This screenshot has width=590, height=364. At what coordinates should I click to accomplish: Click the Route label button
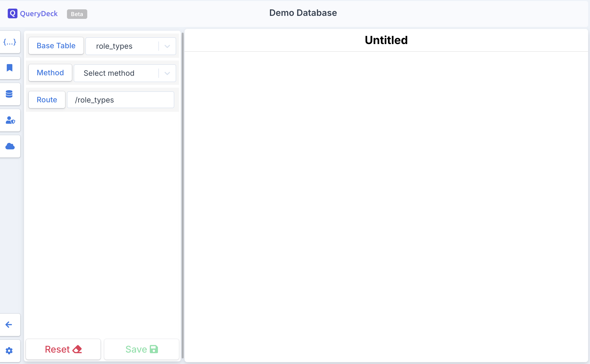pyautogui.click(x=47, y=100)
